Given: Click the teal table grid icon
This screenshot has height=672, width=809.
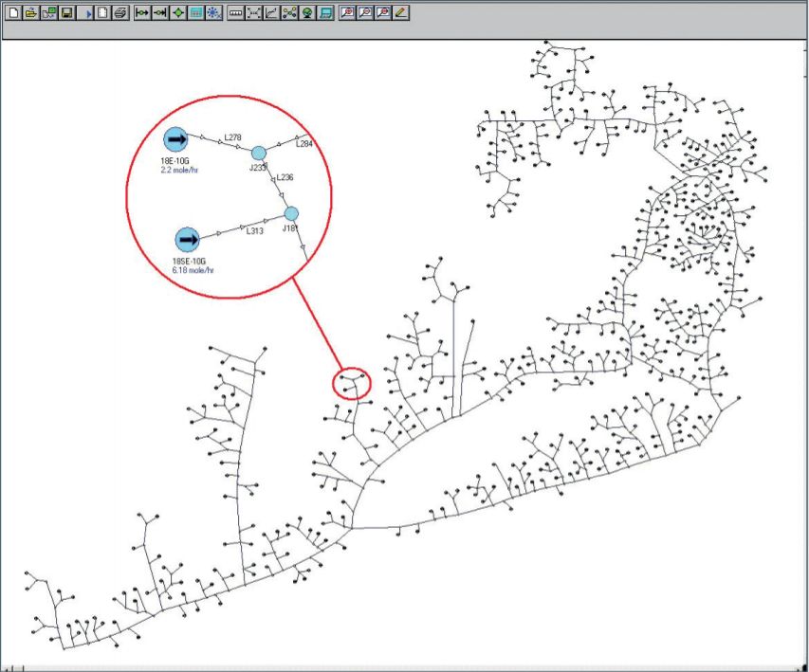Looking at the screenshot, I should click(195, 13).
